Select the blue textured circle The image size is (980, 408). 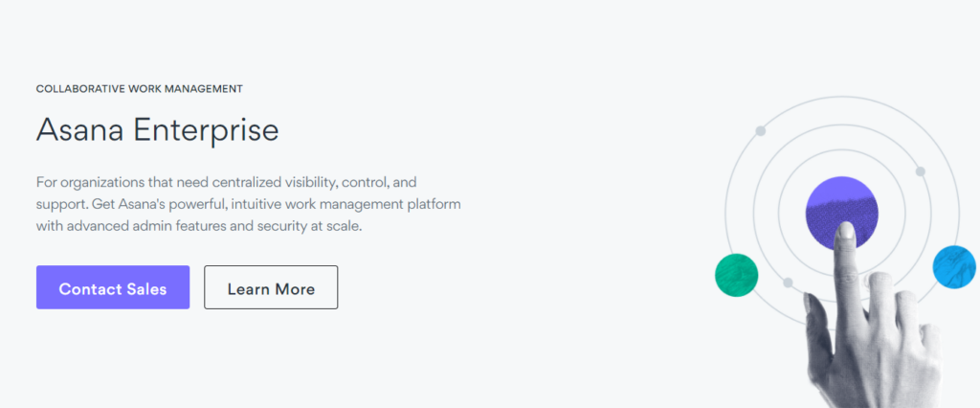[x=954, y=267]
